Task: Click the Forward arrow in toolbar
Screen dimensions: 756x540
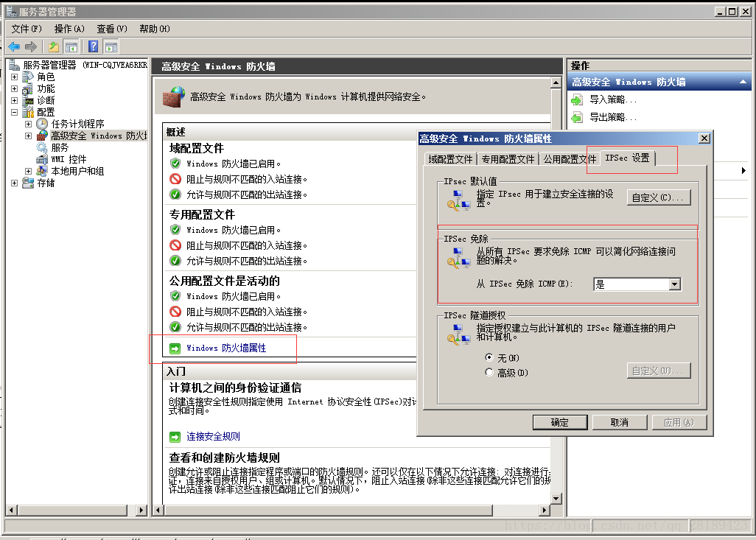Action: coord(31,46)
